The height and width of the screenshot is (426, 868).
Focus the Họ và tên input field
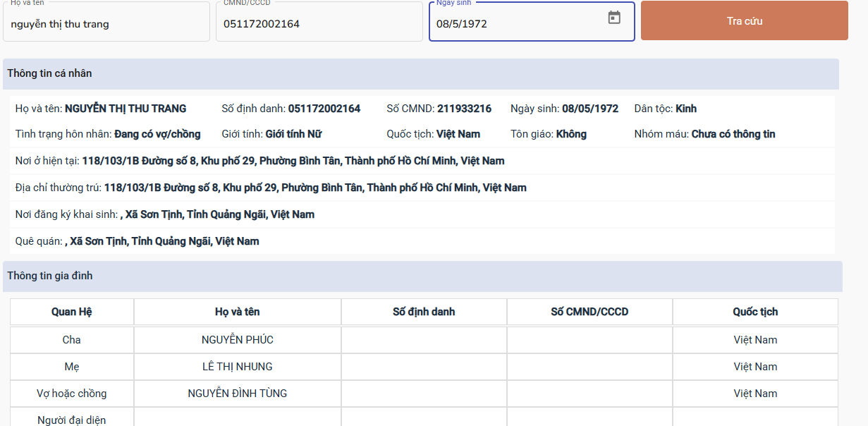click(106, 24)
